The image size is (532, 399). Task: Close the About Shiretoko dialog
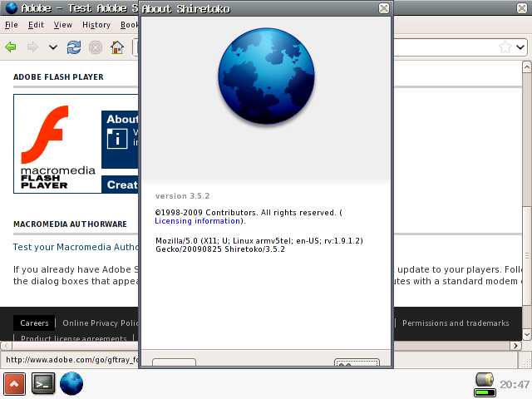(384, 8)
